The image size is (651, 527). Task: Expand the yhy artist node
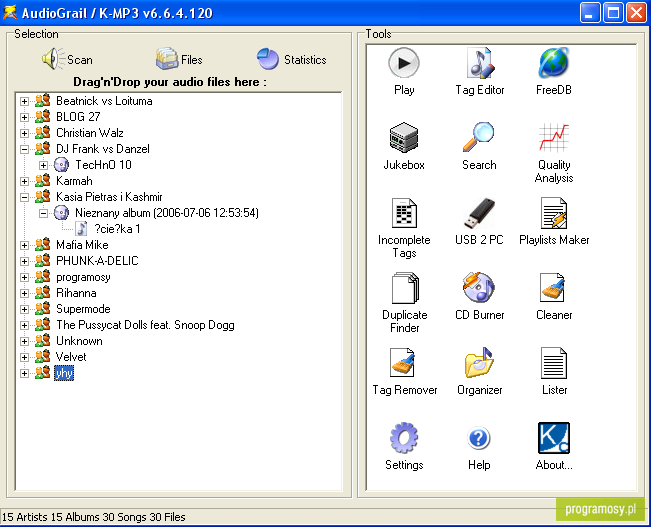(24, 373)
